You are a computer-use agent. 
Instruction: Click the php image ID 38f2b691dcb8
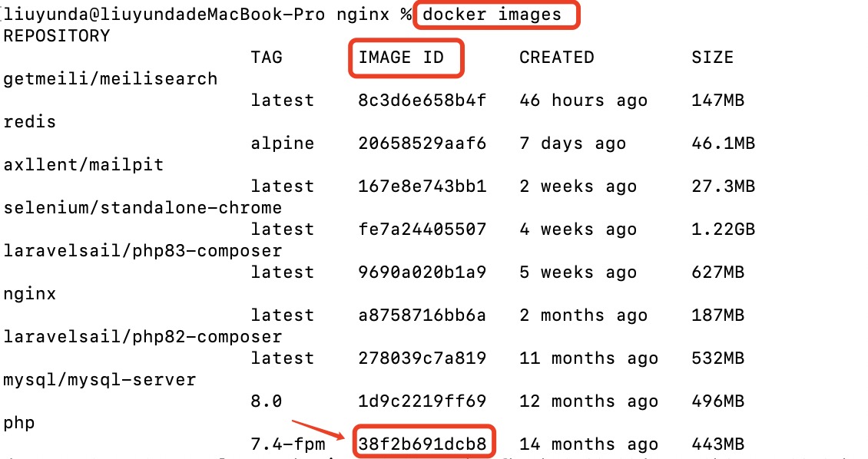pyautogui.click(x=422, y=444)
